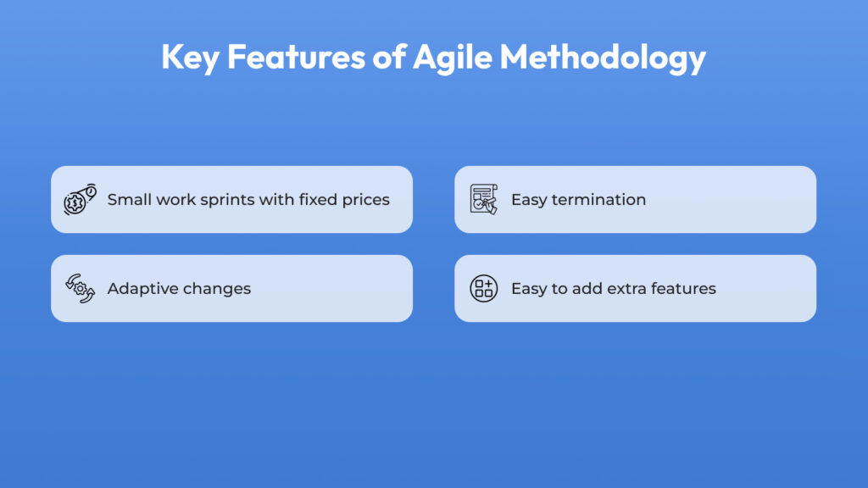Screen dimensions: 868x488
Task: Click the stopwatch on the sprint icon
Action: pos(91,191)
